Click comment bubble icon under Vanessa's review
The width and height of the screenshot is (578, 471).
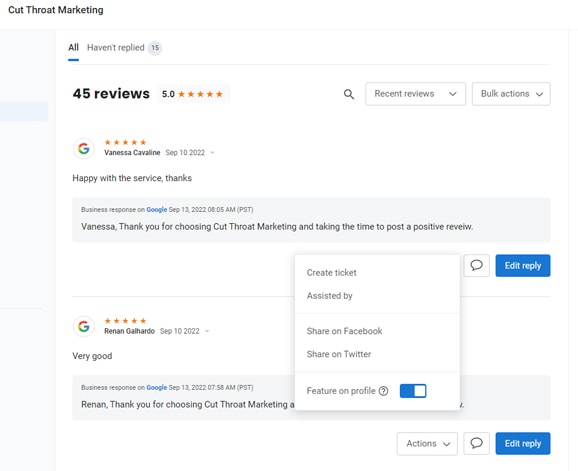(476, 265)
